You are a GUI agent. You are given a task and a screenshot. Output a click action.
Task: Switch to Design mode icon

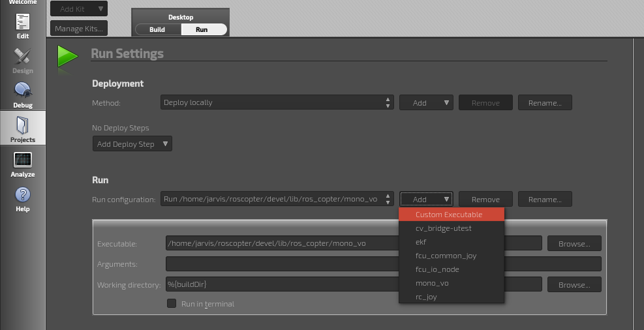(x=23, y=59)
